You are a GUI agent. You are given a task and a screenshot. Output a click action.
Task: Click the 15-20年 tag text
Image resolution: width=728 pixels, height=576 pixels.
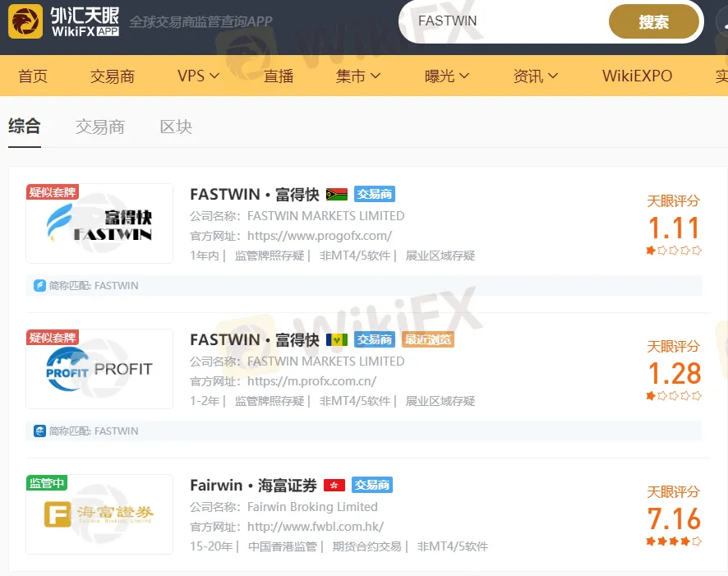pyautogui.click(x=211, y=546)
